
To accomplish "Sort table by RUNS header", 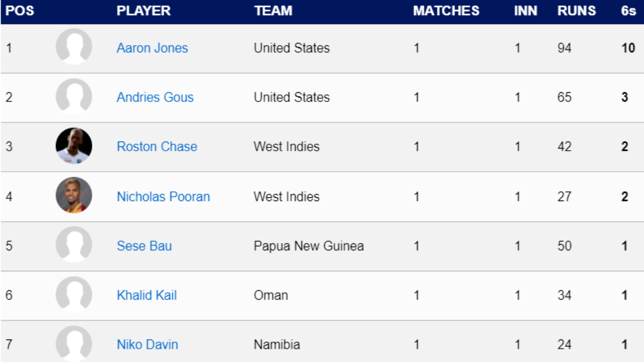I will (576, 11).
